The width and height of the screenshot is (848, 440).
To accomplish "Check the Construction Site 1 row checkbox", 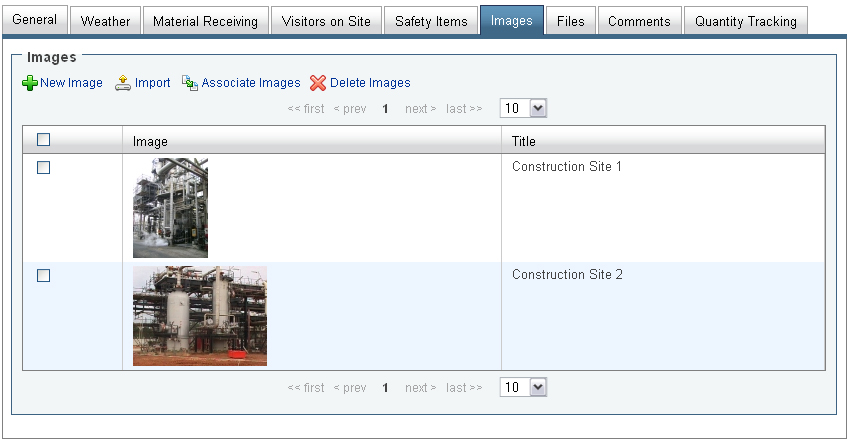I will [x=43, y=168].
